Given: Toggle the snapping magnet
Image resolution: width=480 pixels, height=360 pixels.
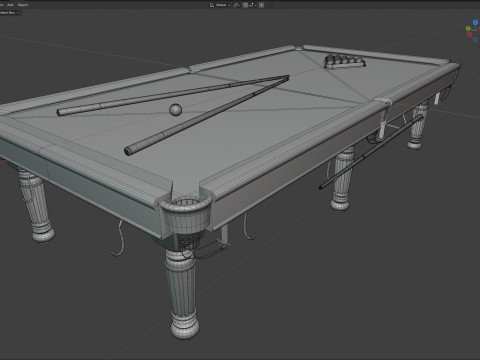Looking at the screenshot, I should click(x=245, y=5).
